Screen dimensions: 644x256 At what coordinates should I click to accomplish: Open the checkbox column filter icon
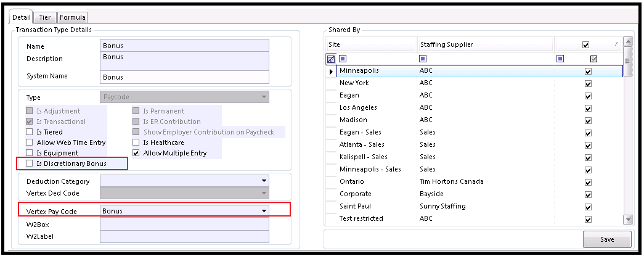[x=560, y=59]
